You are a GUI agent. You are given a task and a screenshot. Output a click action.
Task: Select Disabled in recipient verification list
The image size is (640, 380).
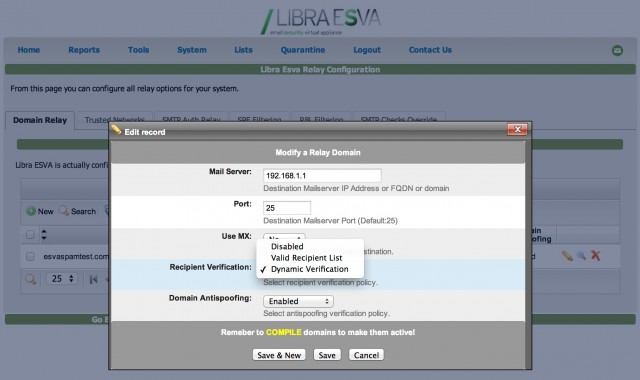coord(287,247)
